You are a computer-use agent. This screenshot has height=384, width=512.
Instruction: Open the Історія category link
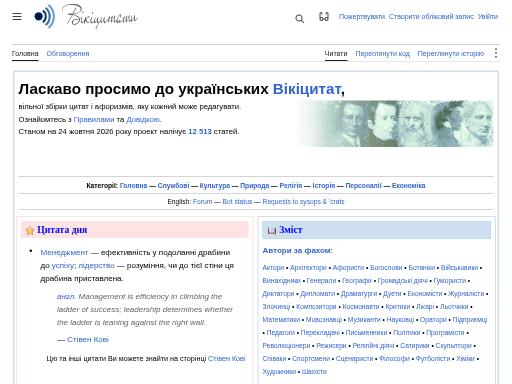click(x=324, y=186)
